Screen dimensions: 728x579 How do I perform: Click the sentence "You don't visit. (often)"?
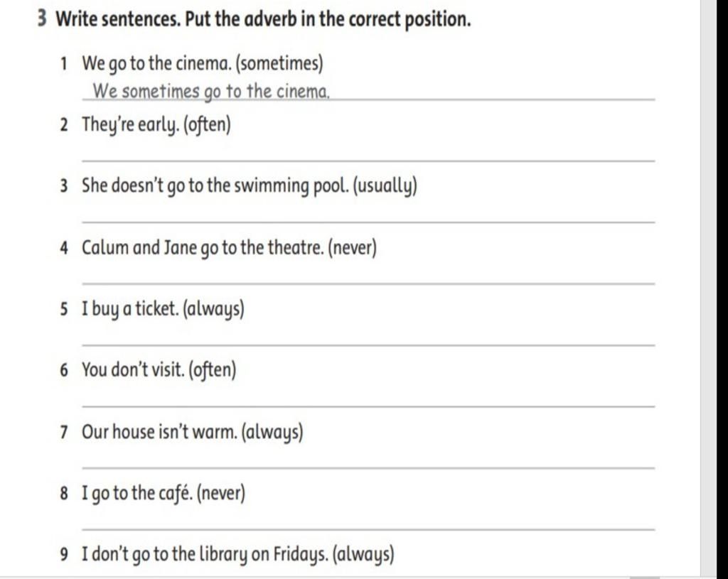[159, 370]
